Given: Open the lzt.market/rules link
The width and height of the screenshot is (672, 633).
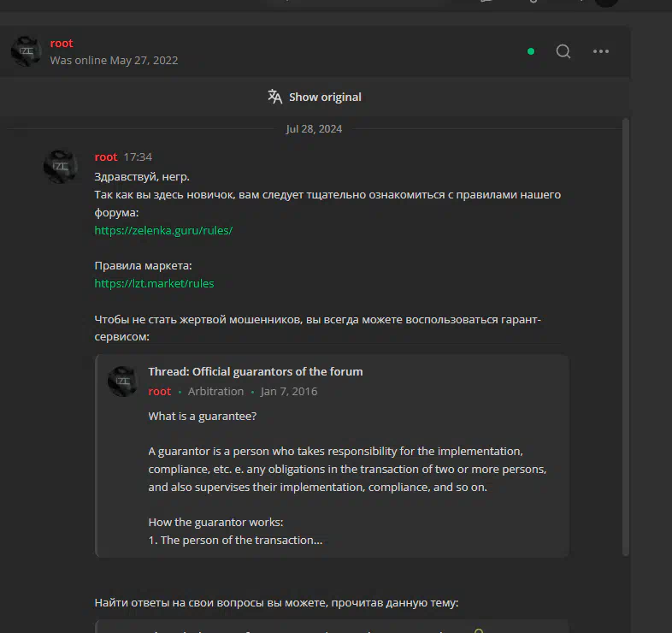Looking at the screenshot, I should click(154, 283).
